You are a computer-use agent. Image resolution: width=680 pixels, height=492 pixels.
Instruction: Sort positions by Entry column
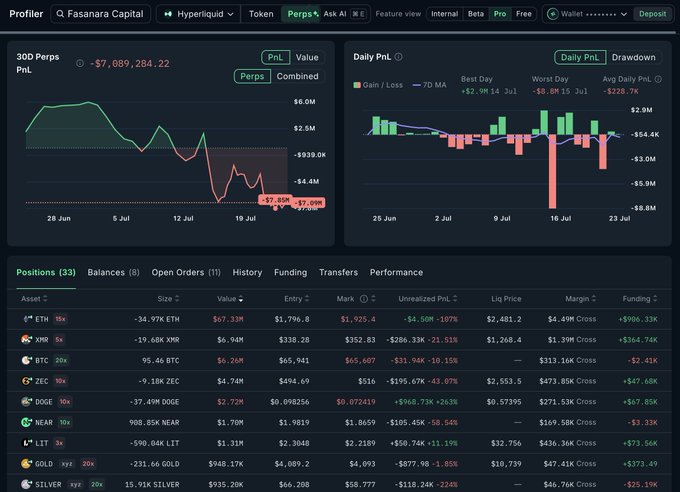(x=297, y=298)
